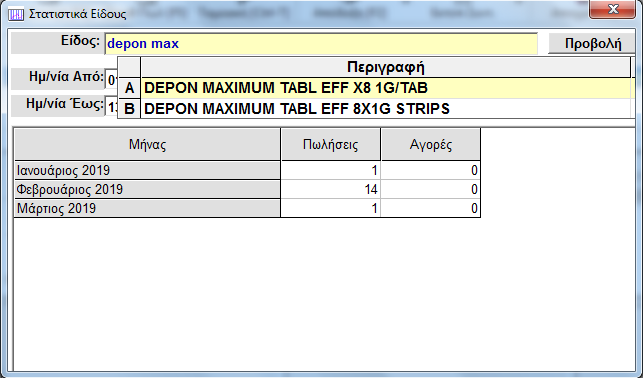Screen dimensions: 643x378
Task: Close the Στατιστικά Είδους window
Action: pyautogui.click(x=613, y=9)
